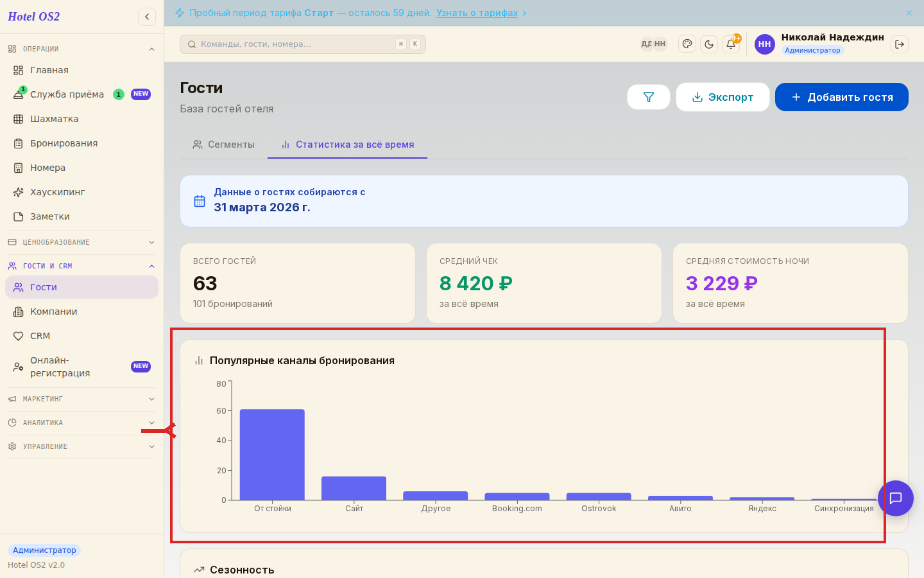Click Добавить гостя button
This screenshot has width=924, height=578.
click(842, 97)
